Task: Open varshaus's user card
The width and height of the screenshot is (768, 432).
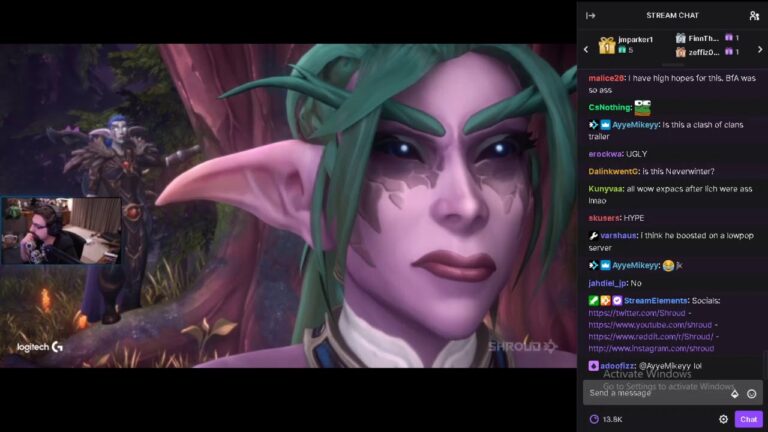Action: point(618,236)
